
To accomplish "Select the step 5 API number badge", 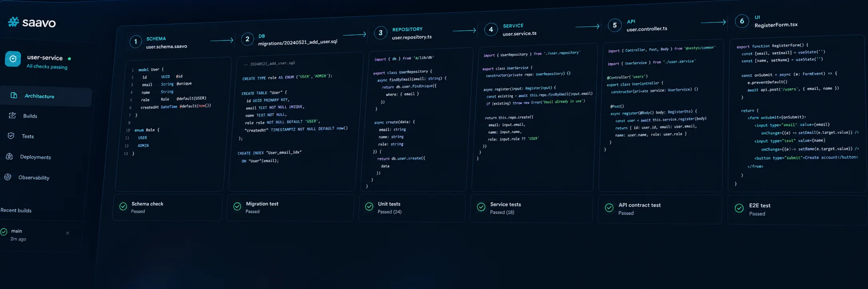I will 615,25.
